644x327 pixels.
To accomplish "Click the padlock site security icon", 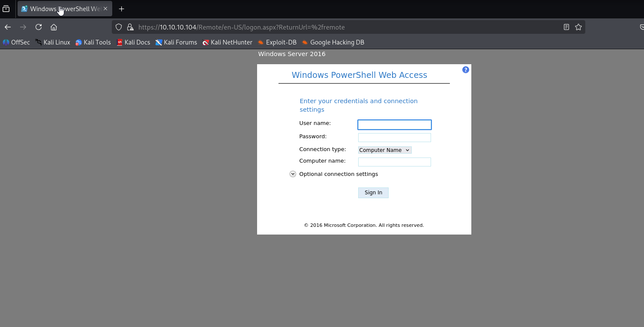I will point(130,27).
